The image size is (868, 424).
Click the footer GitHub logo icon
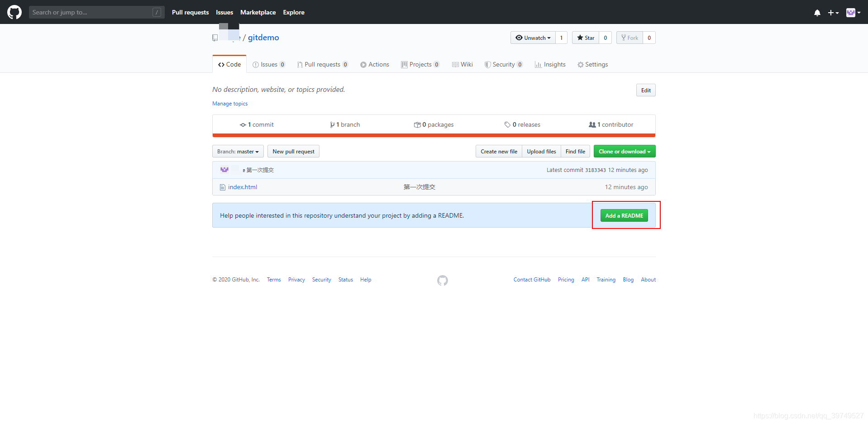click(442, 281)
